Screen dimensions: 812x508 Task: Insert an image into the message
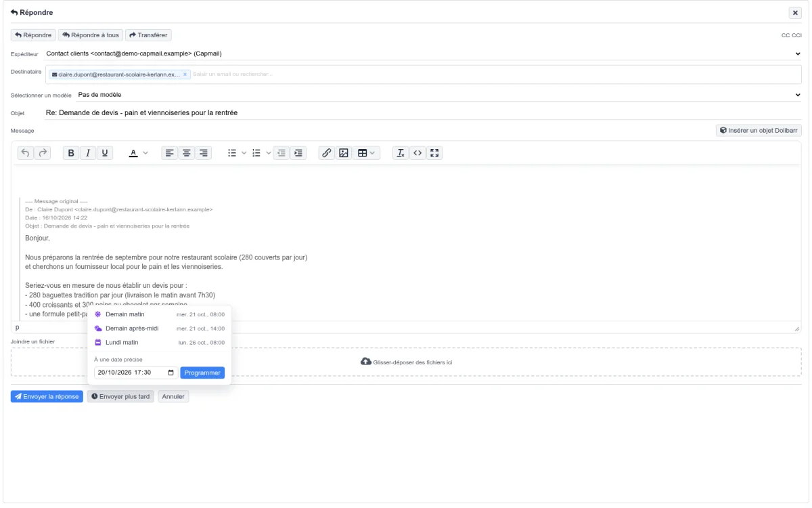pyautogui.click(x=343, y=153)
